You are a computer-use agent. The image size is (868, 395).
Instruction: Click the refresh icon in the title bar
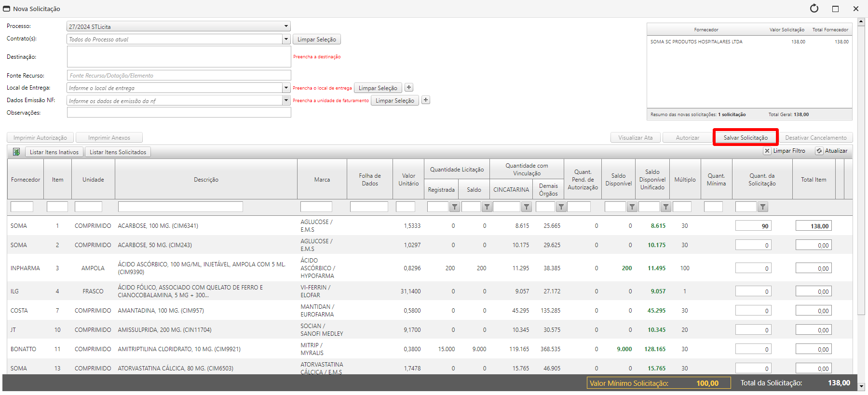[x=814, y=9]
